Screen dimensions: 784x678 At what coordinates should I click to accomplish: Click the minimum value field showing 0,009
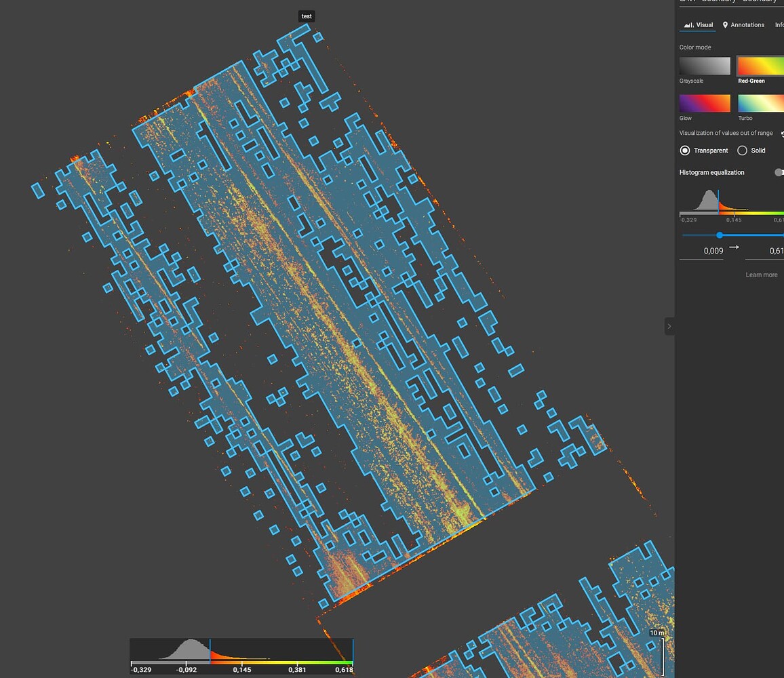(x=712, y=250)
